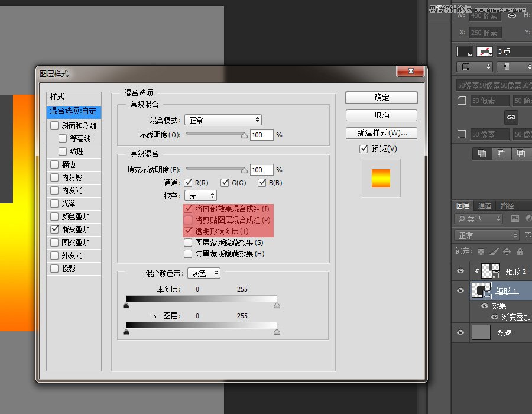The width and height of the screenshot is (532, 414).
Task: Select 混合选项:自定 in styles list
Action: (74, 111)
